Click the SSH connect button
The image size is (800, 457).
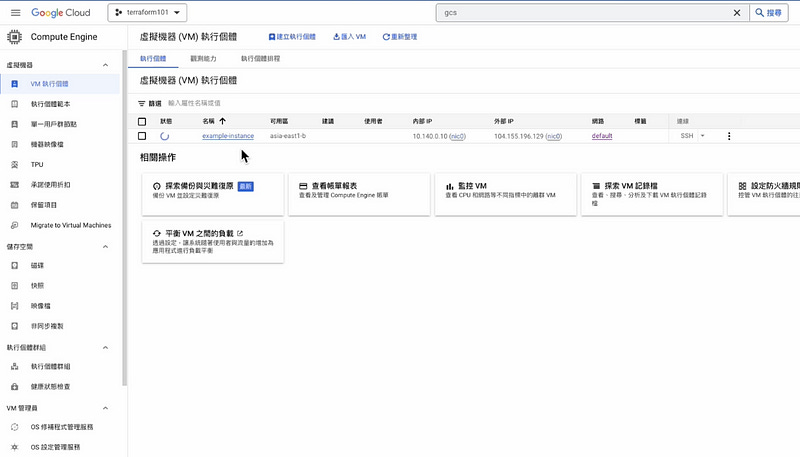click(x=687, y=136)
